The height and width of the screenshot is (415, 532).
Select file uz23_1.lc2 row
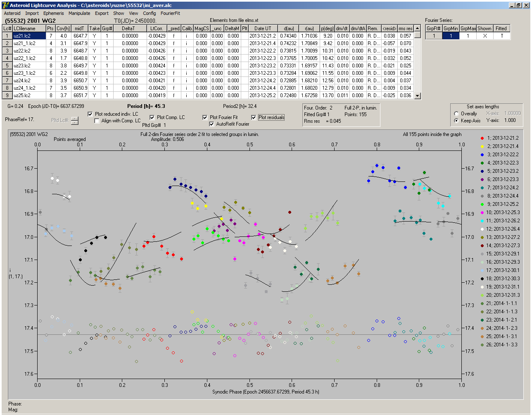[x=28, y=73]
